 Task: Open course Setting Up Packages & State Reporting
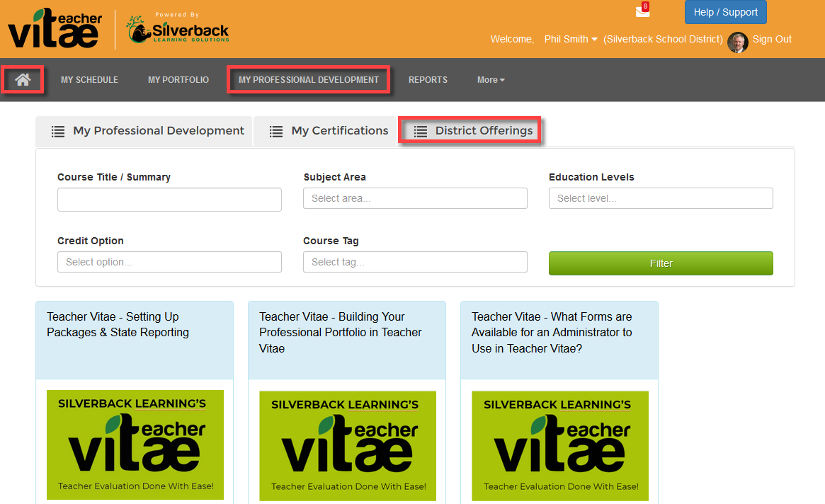[x=118, y=325]
